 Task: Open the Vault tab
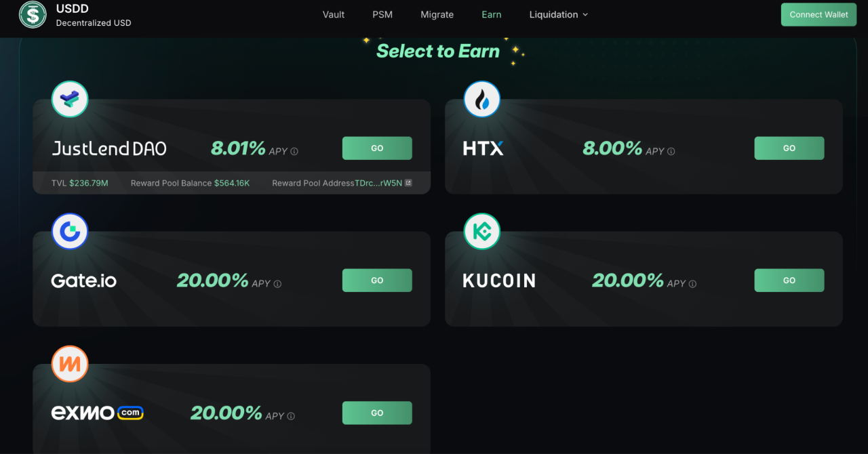click(334, 14)
